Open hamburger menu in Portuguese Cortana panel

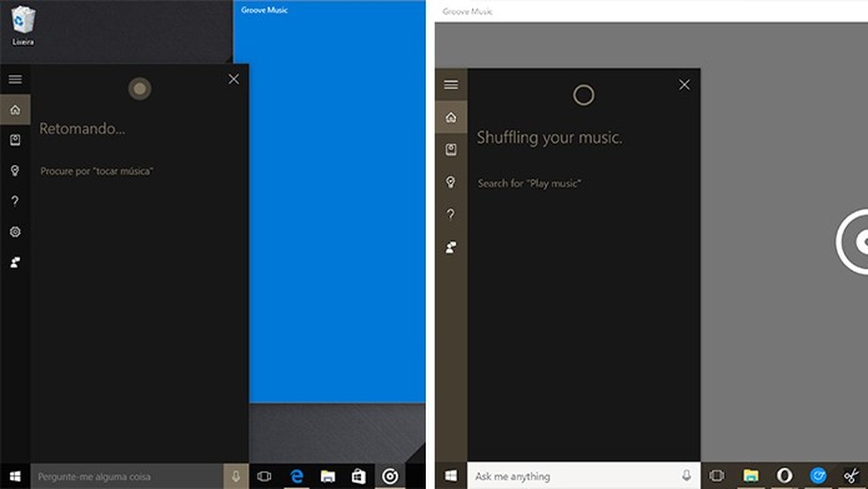coord(15,79)
